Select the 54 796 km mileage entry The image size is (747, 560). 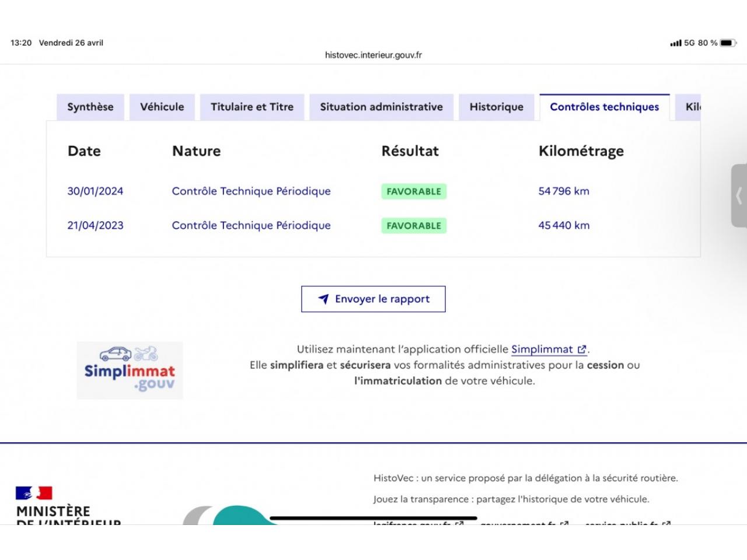tap(563, 191)
